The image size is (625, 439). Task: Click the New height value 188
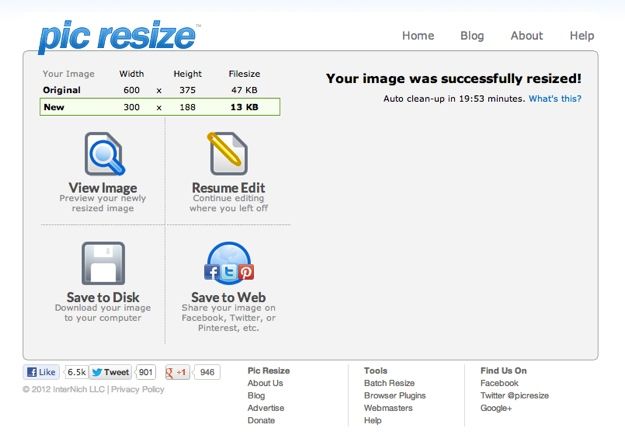coord(187,107)
